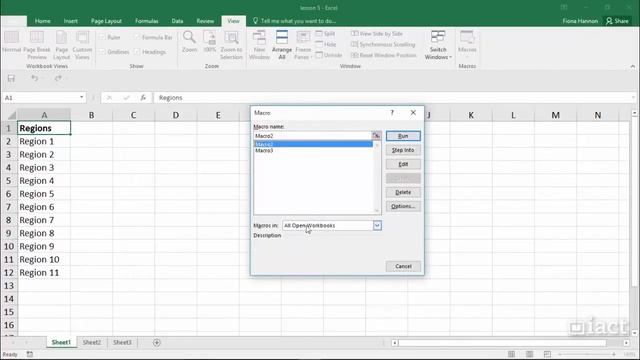Switch to Page Break Preview
Image resolution: width=640 pixels, height=360 pixels.
(37, 45)
